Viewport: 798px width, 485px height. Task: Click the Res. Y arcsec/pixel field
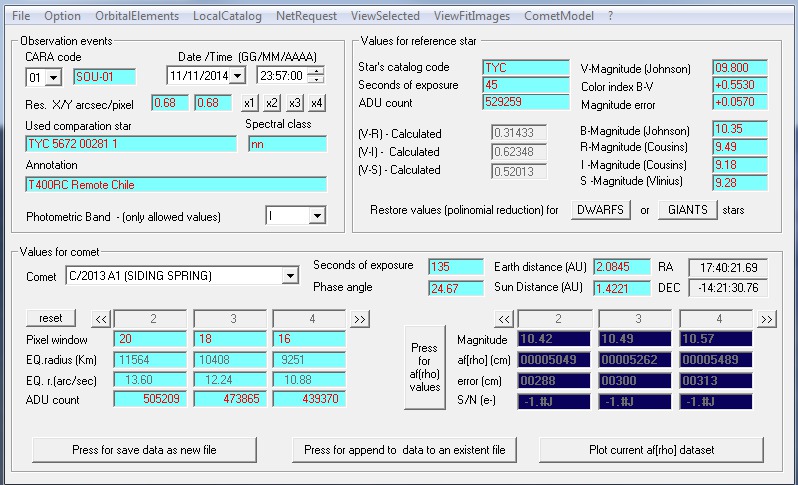tap(213, 103)
